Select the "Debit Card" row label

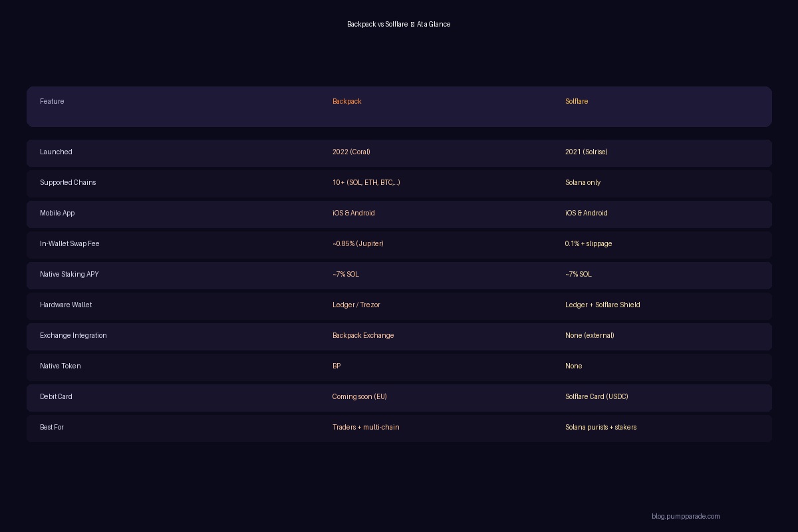click(56, 396)
